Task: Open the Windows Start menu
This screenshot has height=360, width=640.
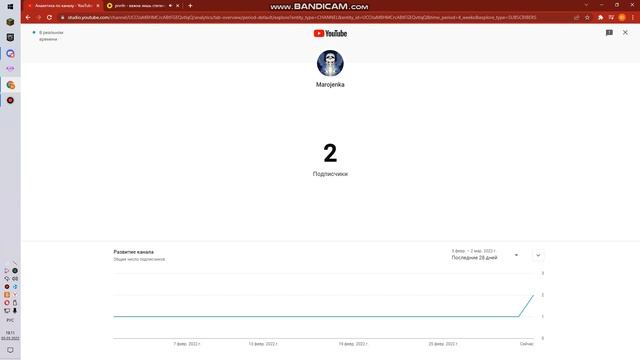Action: tap(10, 7)
